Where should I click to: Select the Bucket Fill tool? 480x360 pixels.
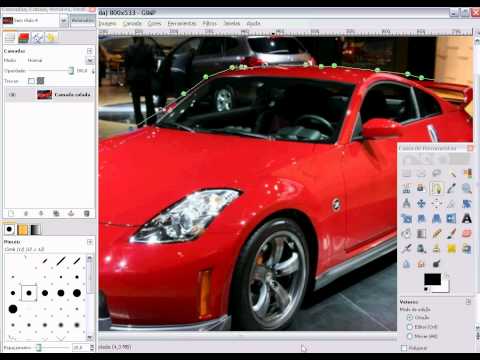tap(406, 233)
